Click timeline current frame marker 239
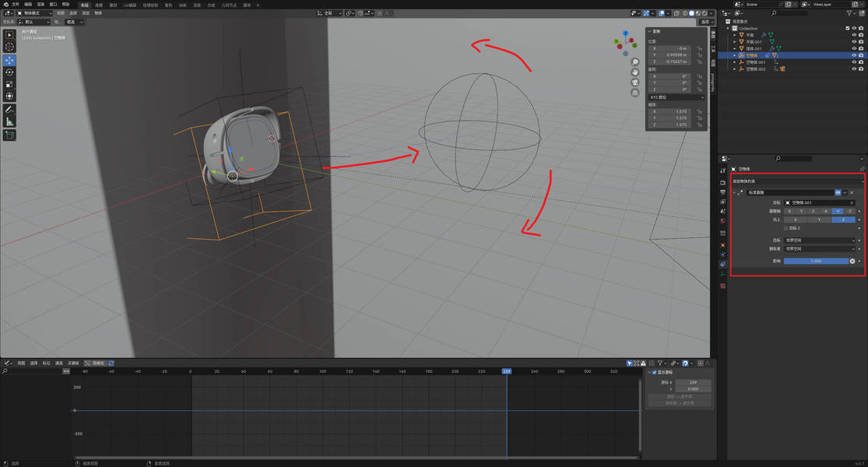 [507, 371]
